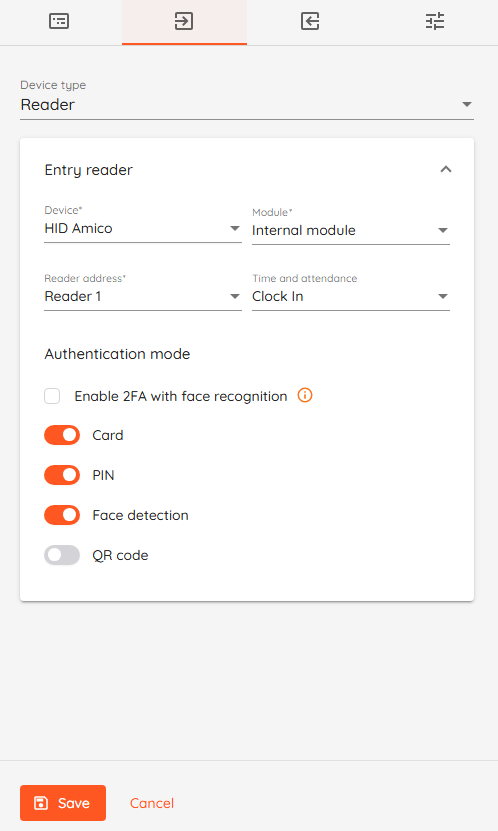498x831 pixels.
Task: Select the entry reader tab icon
Action: 184,21
